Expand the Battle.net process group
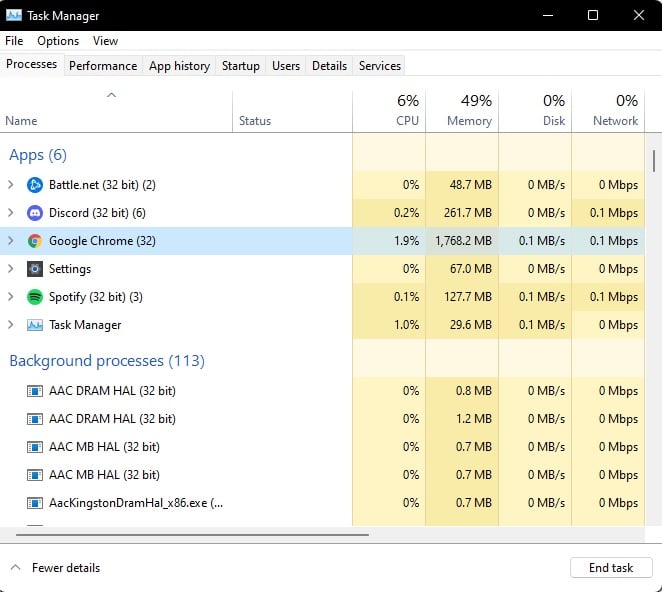The height and width of the screenshot is (592, 662). pyautogui.click(x=11, y=185)
